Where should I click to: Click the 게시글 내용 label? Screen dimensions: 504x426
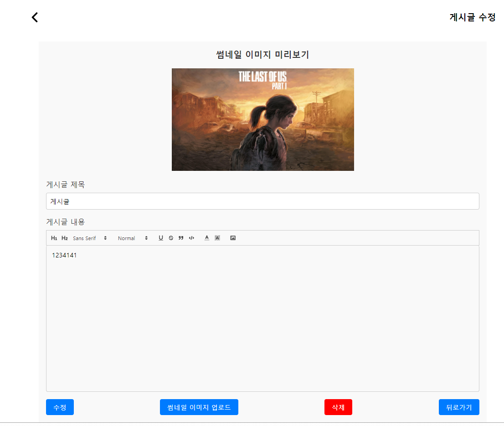(x=66, y=222)
